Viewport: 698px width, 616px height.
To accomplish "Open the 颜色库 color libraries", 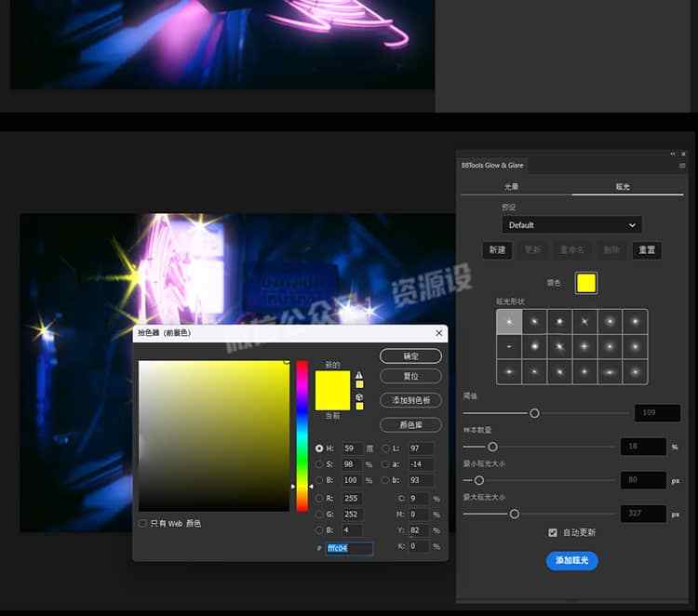I will pos(410,424).
